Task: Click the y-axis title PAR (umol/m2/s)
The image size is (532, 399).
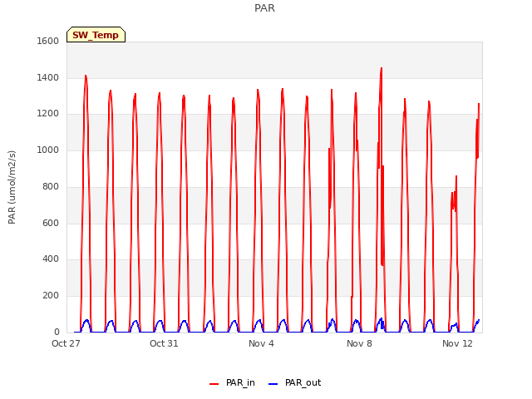Action: [12, 187]
